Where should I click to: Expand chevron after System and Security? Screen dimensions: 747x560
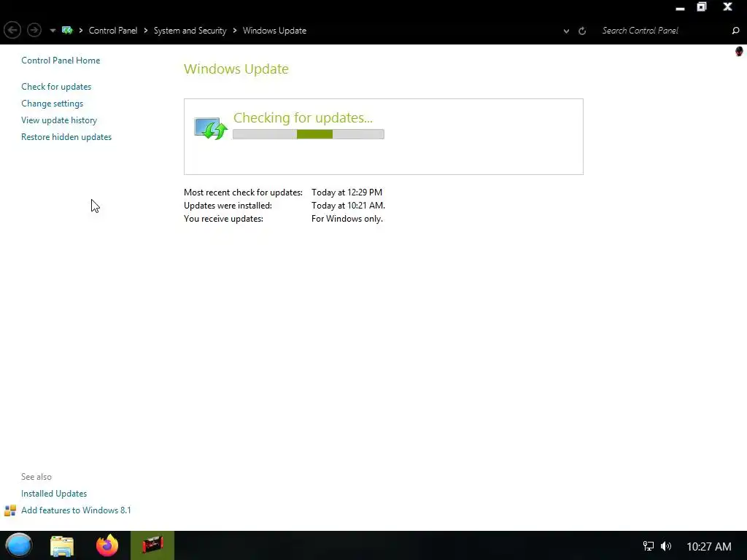(x=235, y=31)
